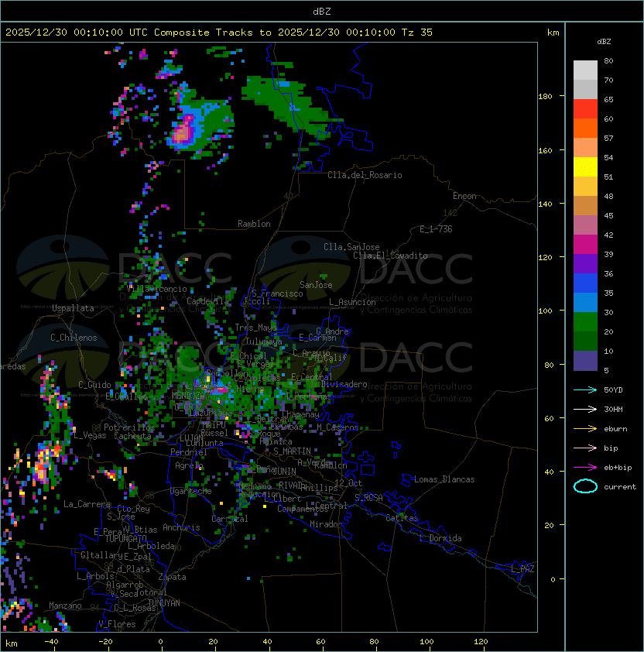Click the V_Flores place label
Screen dimensions: 644x652
[117, 624]
